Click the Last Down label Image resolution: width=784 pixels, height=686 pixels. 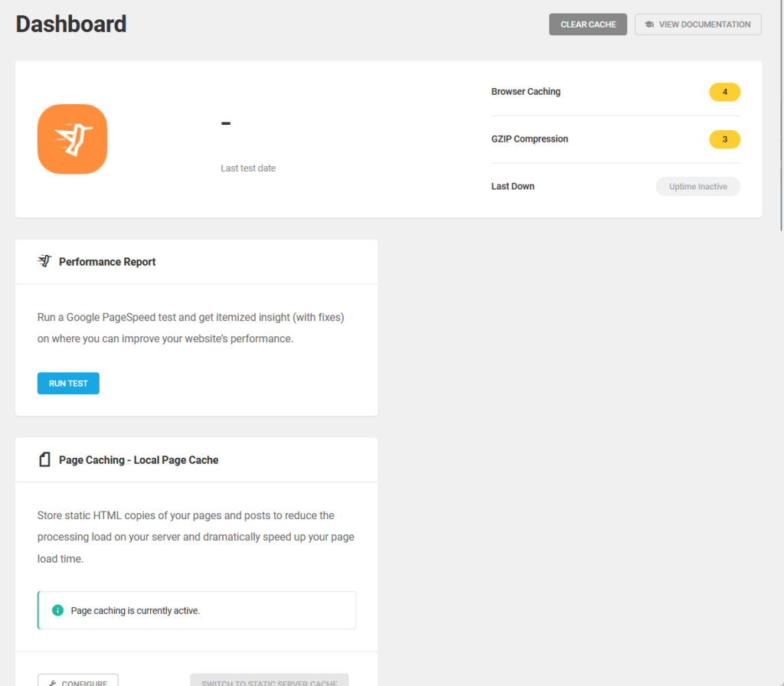[512, 187]
